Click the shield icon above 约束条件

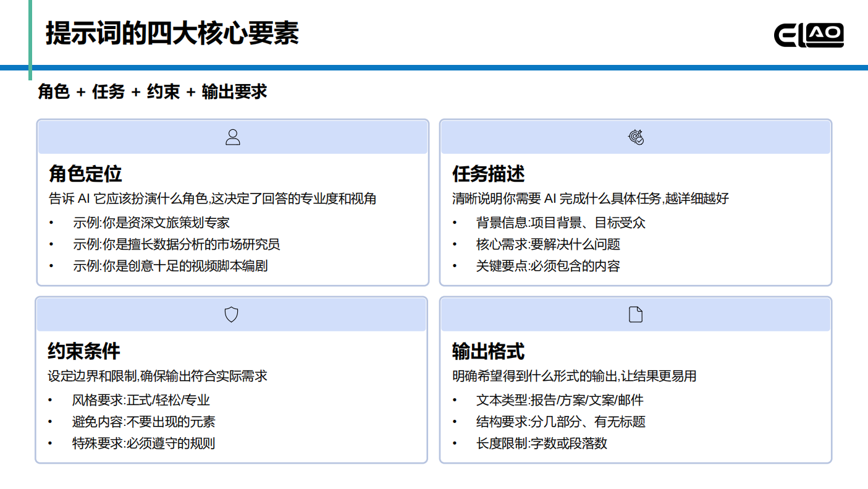pos(231,315)
